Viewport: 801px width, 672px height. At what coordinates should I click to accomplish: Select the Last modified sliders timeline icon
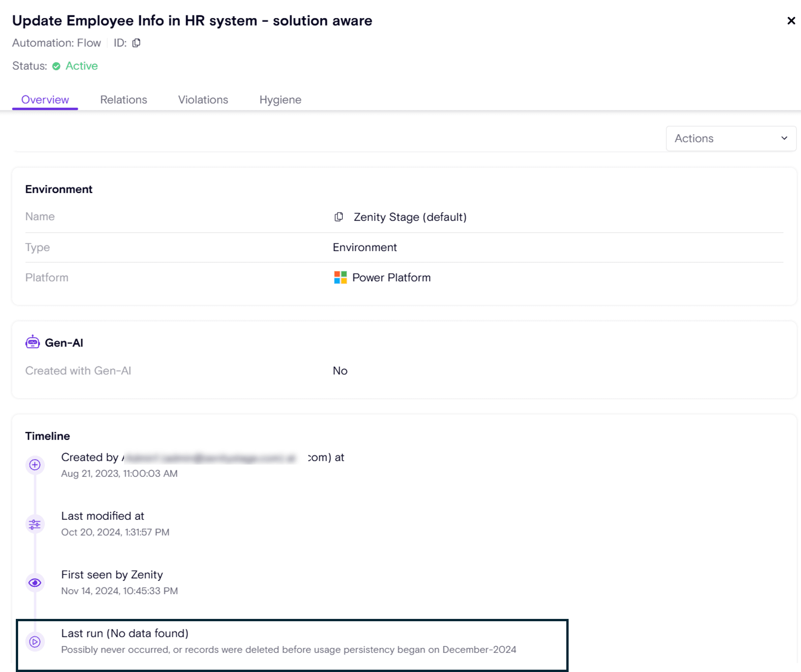pos(35,524)
